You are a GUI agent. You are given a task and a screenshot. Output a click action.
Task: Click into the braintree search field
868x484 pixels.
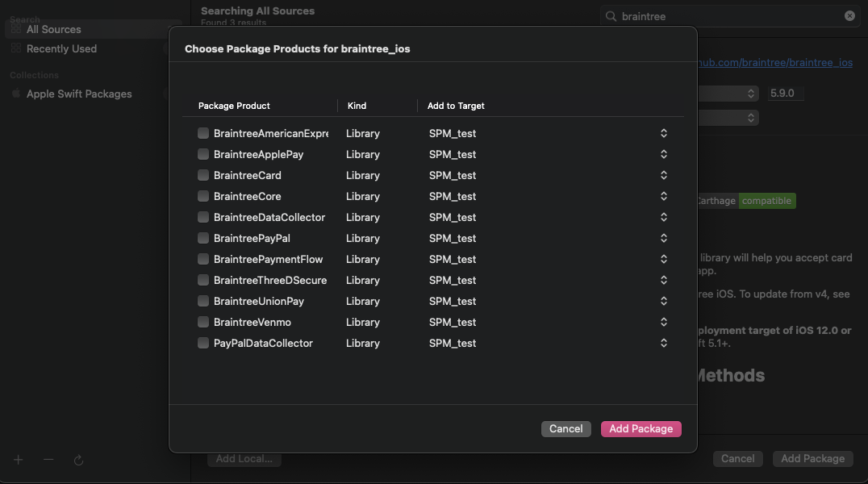coord(731,16)
